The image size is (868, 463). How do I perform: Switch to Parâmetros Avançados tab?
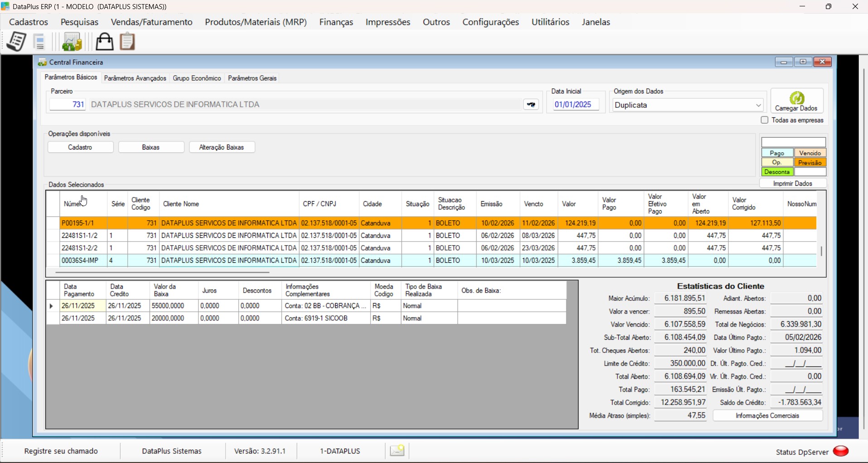[135, 78]
